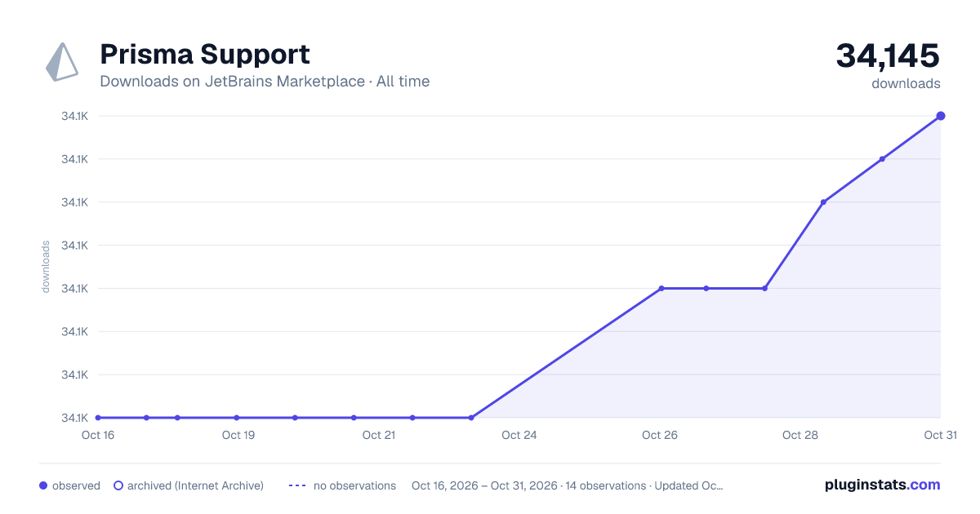Click the 'observed' legend label
The image size is (980, 514).
(x=76, y=485)
